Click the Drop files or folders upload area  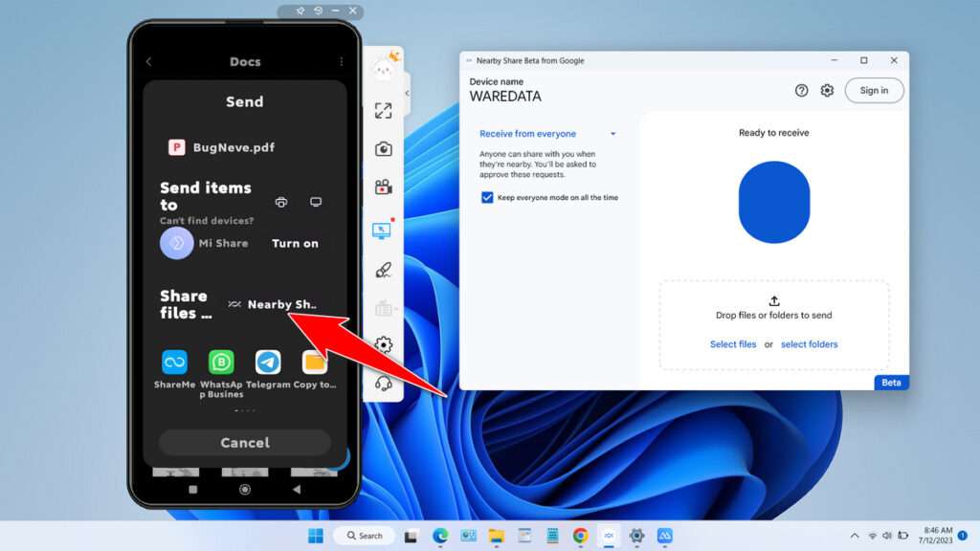click(773, 324)
